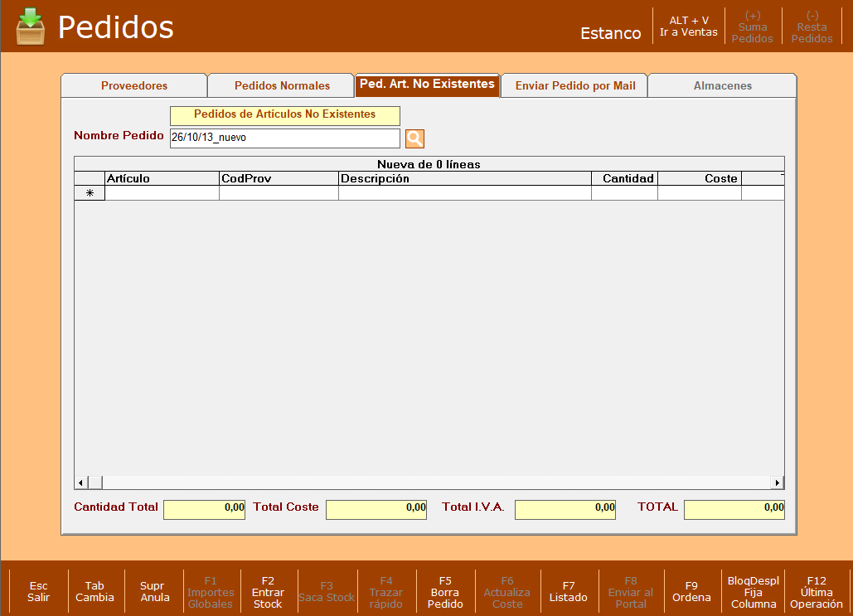Click the Resta Pedidos button
This screenshot has height=616, width=853.
coord(812,27)
